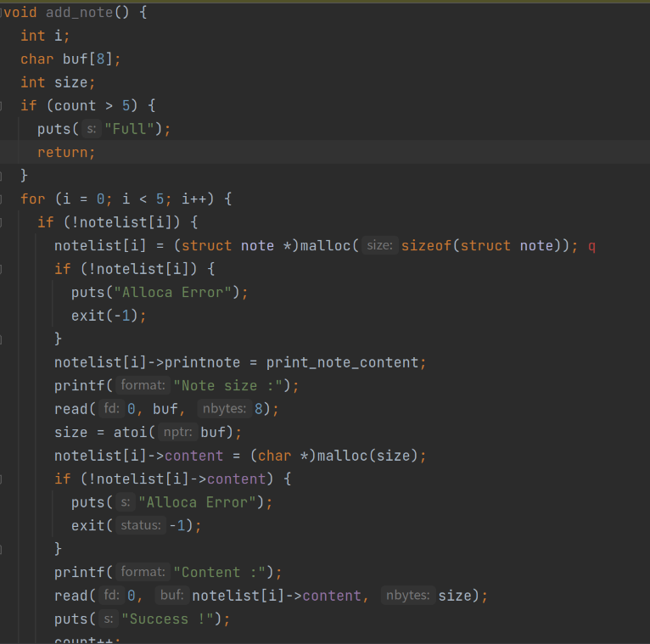Image resolution: width=650 pixels, height=644 pixels.
Task: Click 'nbytes:' hint before the number 8
Action: point(224,409)
